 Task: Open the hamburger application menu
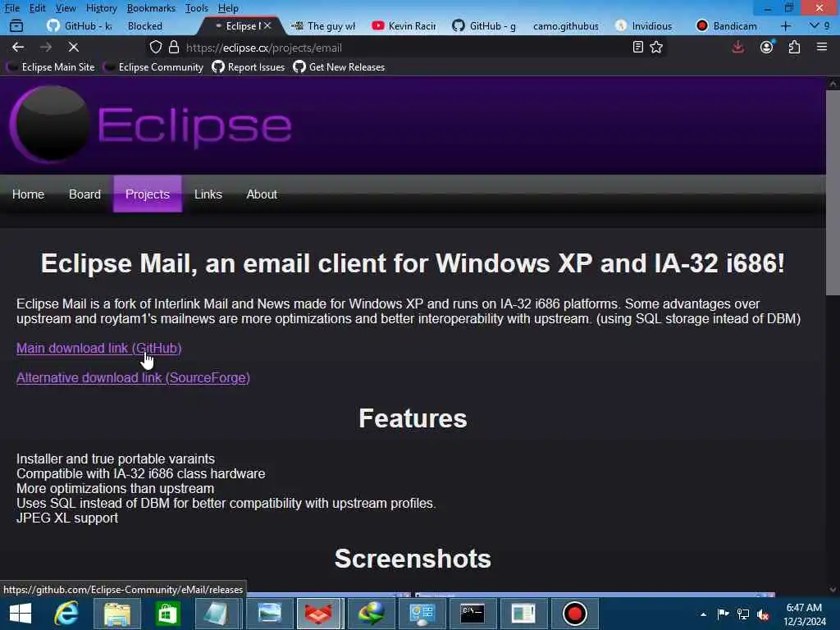[x=822, y=47]
